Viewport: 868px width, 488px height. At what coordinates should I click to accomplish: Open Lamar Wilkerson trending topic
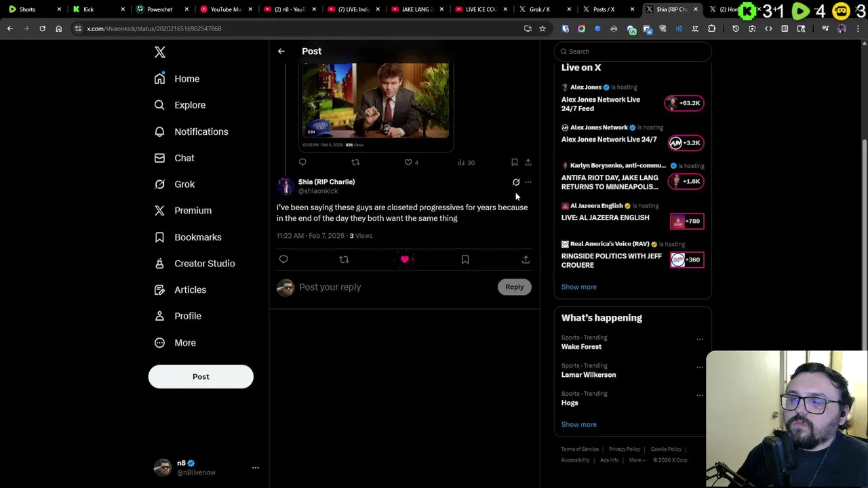(x=589, y=375)
